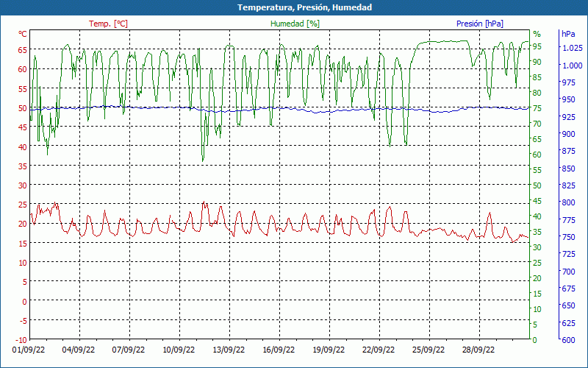Viewport: 588px width, 368px height.
Task: Click date label 25/09/22 on the x-axis
Action: point(429,350)
